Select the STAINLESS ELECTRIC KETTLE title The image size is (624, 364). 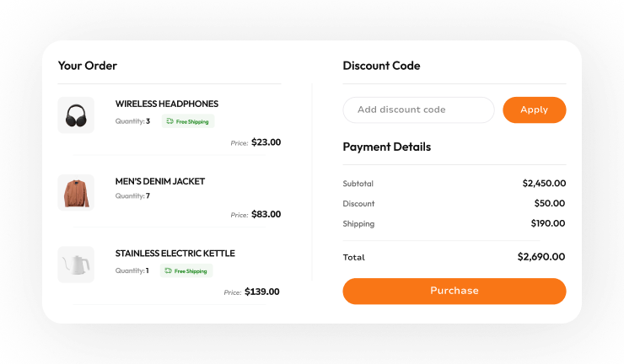click(x=175, y=254)
